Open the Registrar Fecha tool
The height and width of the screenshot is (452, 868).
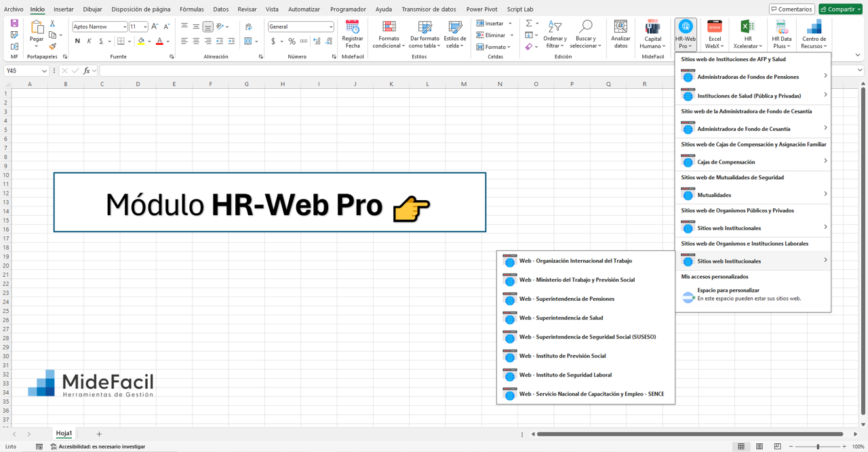coord(352,34)
